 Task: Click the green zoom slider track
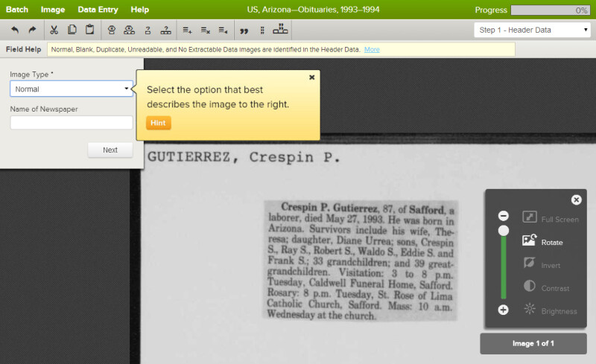click(504, 268)
